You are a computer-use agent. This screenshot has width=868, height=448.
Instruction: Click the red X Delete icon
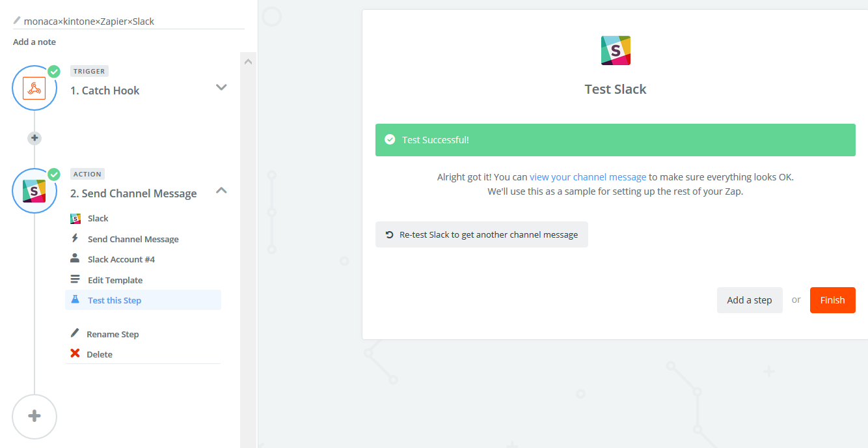coord(75,354)
